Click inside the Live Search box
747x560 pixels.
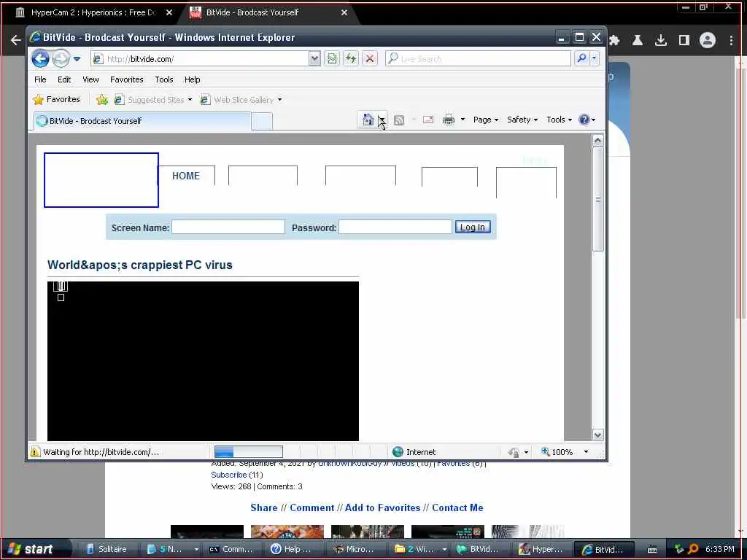pos(479,59)
